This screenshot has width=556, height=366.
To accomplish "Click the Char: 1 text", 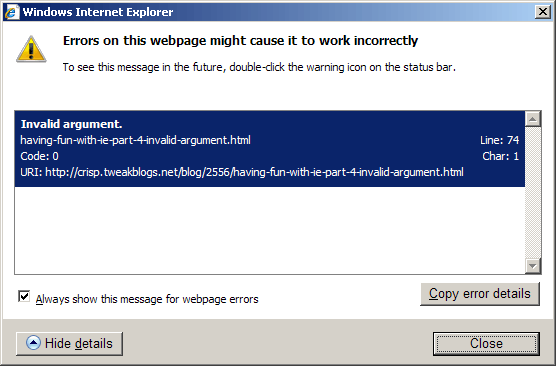I will [500, 156].
